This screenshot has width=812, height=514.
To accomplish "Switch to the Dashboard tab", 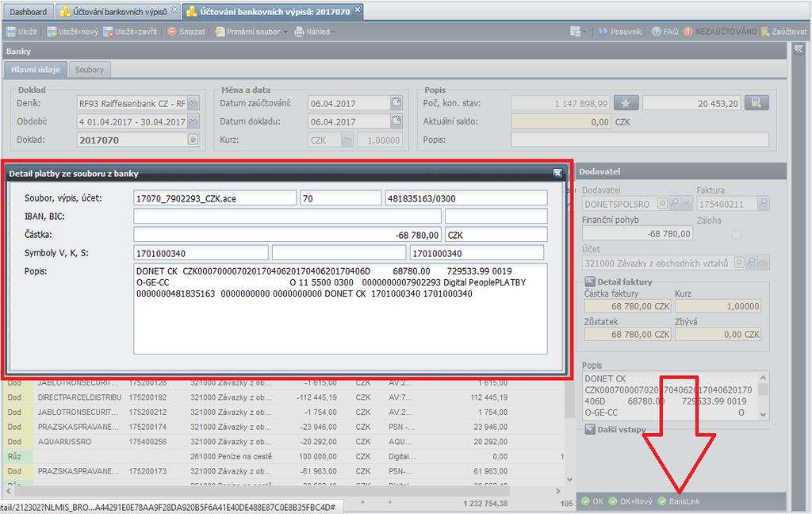I will click(x=28, y=11).
